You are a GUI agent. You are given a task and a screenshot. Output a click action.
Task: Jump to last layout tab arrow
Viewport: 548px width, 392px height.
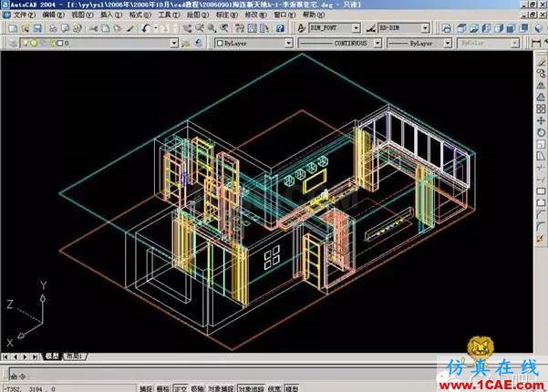pos(35,356)
